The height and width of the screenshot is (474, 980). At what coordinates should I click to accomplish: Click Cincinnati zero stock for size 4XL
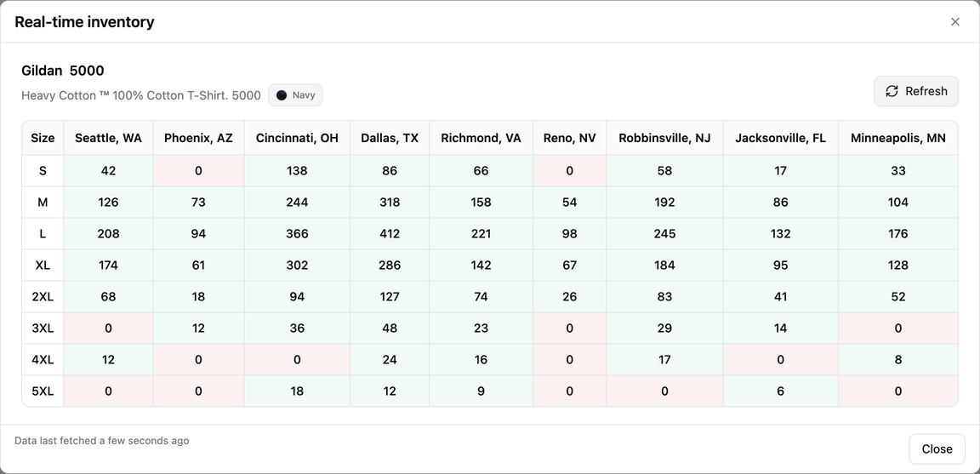pos(297,360)
